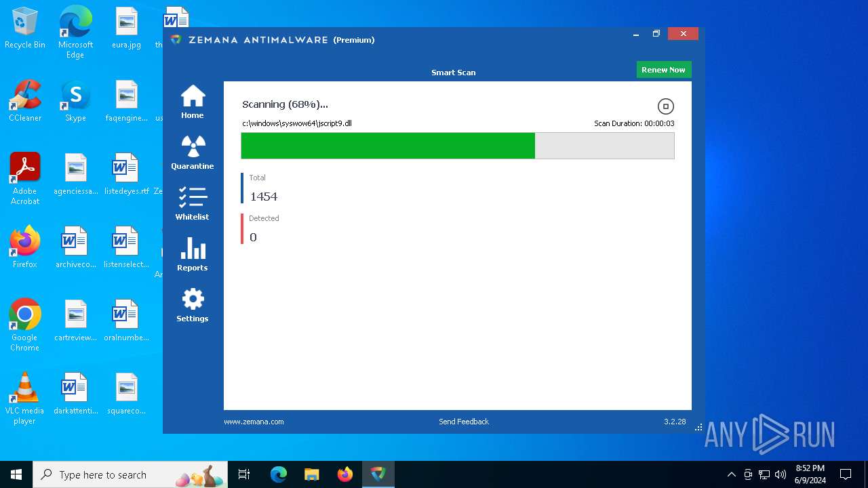The image size is (868, 488).
Task: Select the CCleaner desktop shortcut
Action: click(25, 102)
